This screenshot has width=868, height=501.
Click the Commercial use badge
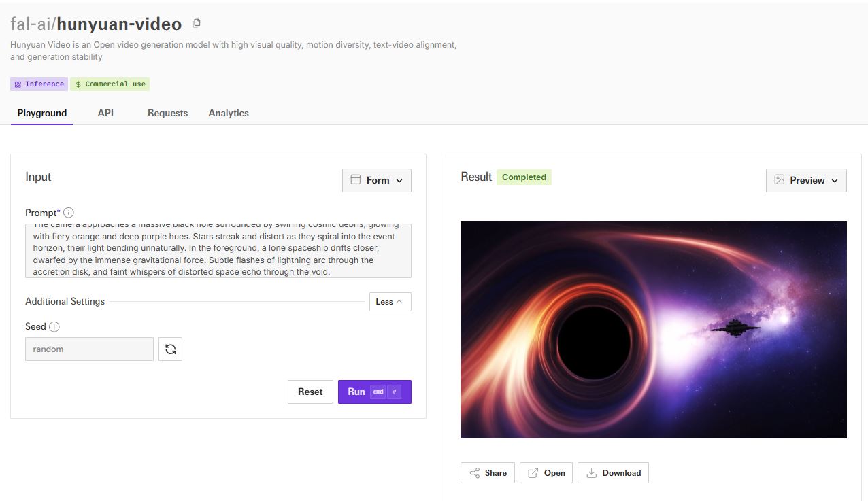pyautogui.click(x=110, y=84)
